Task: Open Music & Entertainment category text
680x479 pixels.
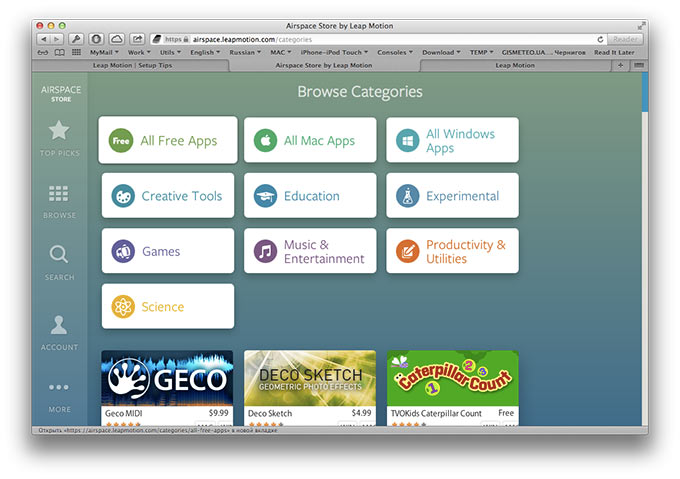Action: coord(324,251)
